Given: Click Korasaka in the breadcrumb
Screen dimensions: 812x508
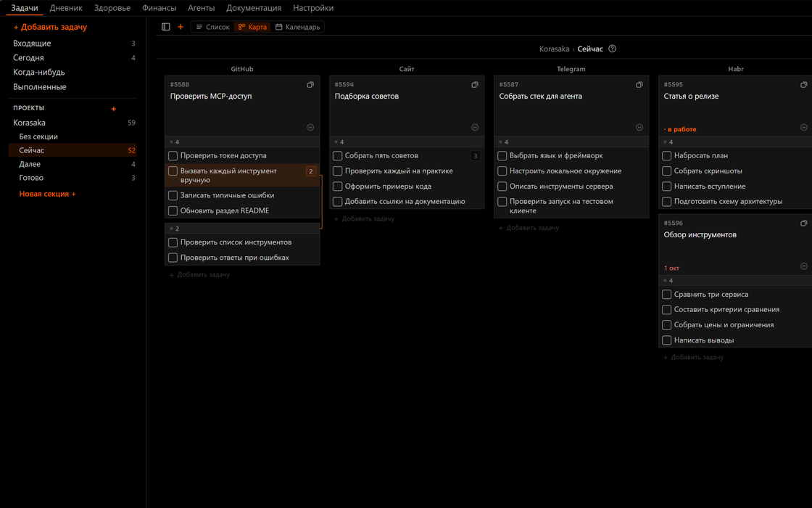Looking at the screenshot, I should (x=554, y=49).
